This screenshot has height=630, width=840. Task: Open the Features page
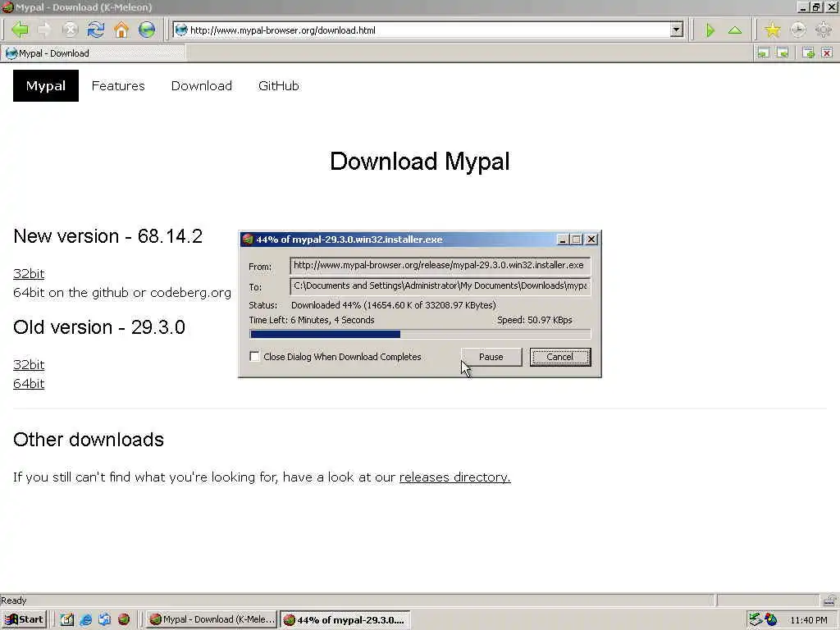tap(118, 85)
